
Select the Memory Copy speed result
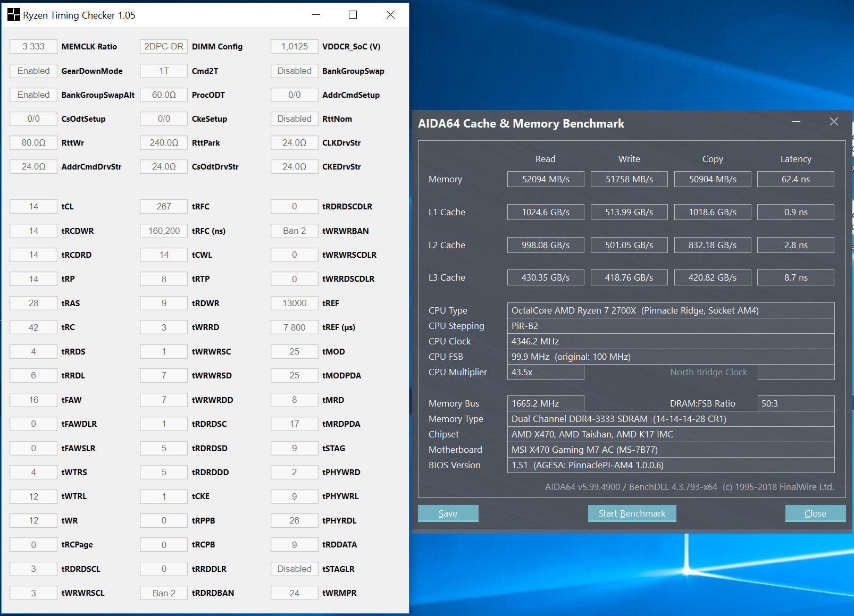pyautogui.click(x=713, y=179)
